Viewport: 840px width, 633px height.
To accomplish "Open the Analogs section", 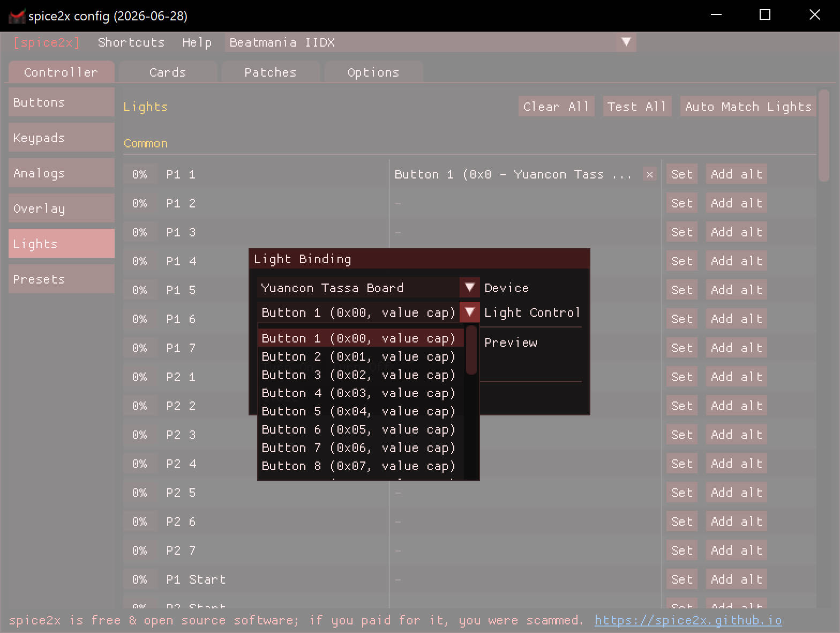I will point(62,173).
